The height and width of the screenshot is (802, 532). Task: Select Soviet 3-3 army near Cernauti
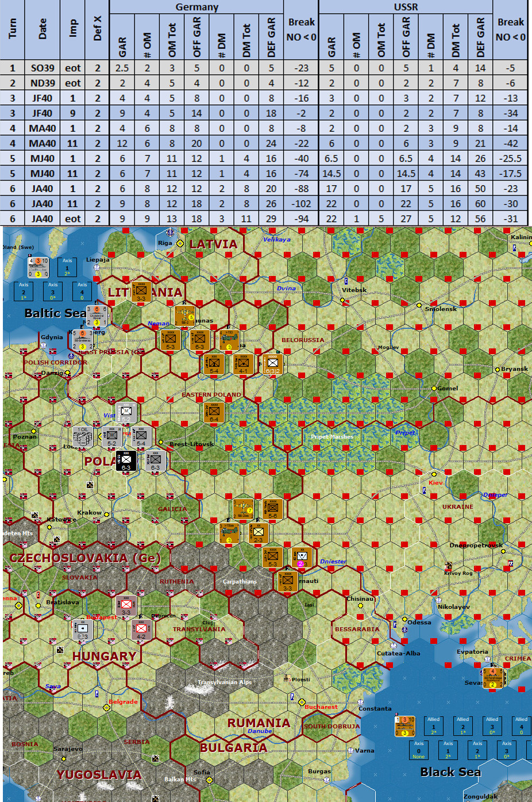pyautogui.click(x=287, y=581)
